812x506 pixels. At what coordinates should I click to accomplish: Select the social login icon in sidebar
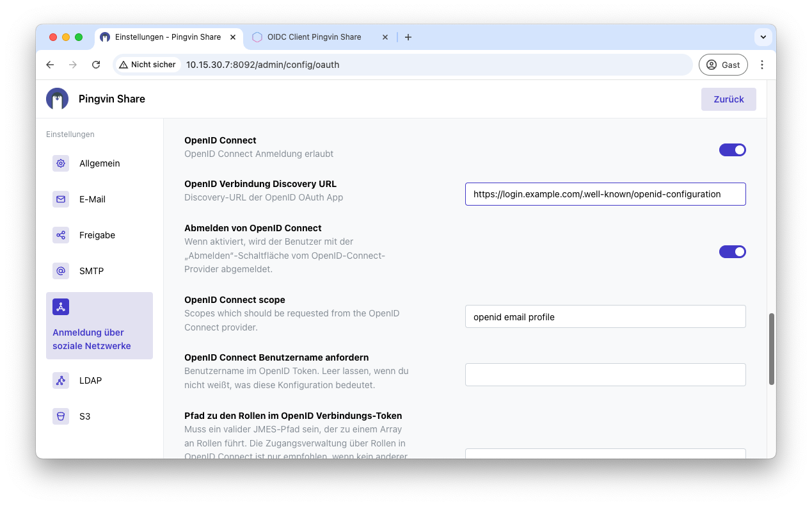tap(60, 306)
